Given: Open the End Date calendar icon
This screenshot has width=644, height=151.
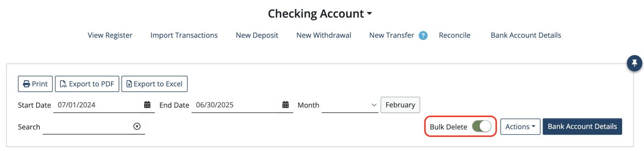Looking at the screenshot, I should pyautogui.click(x=286, y=105).
